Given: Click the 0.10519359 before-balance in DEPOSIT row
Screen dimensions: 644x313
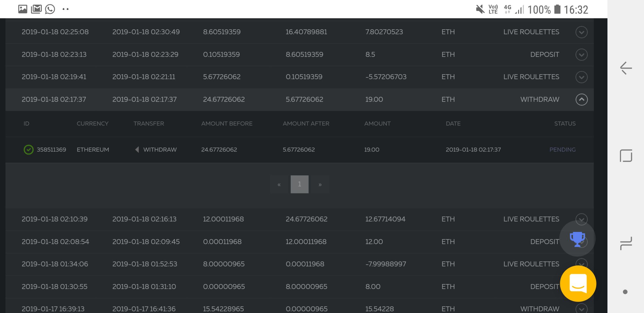Looking at the screenshot, I should [x=221, y=54].
